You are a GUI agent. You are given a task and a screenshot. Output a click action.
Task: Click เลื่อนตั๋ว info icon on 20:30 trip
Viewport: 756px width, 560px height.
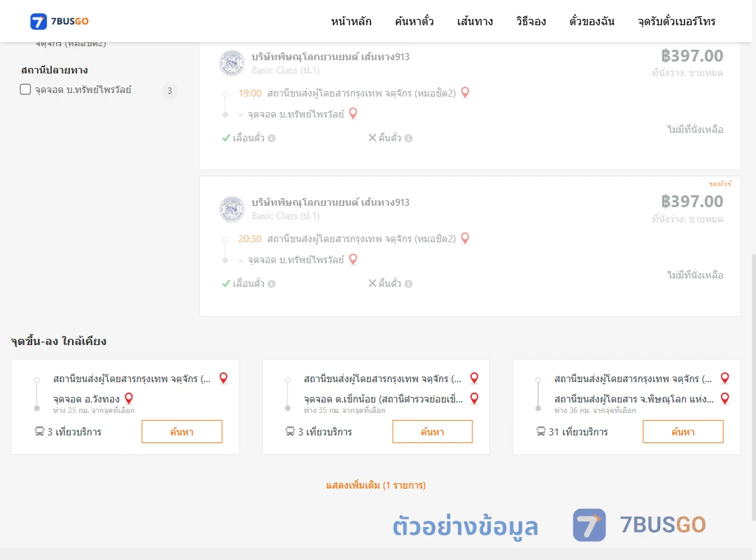[272, 284]
